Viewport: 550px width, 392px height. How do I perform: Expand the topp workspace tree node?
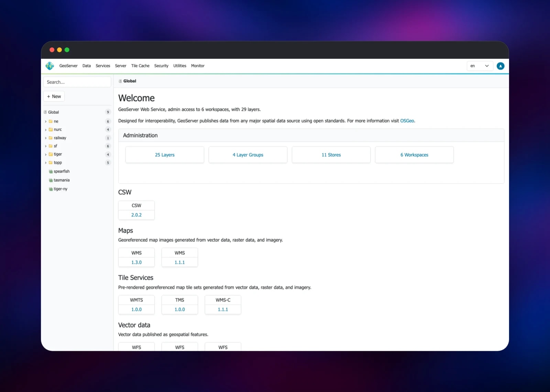[x=45, y=163]
